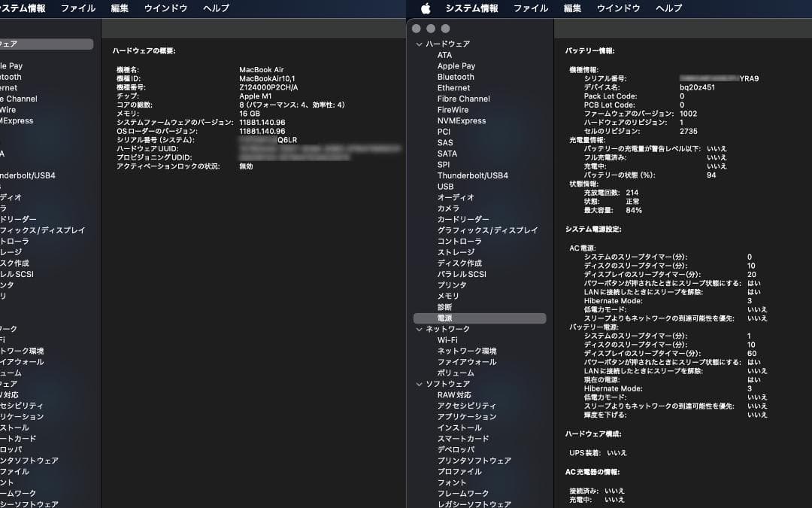Select ストレージ in the right sidebar

(x=456, y=252)
